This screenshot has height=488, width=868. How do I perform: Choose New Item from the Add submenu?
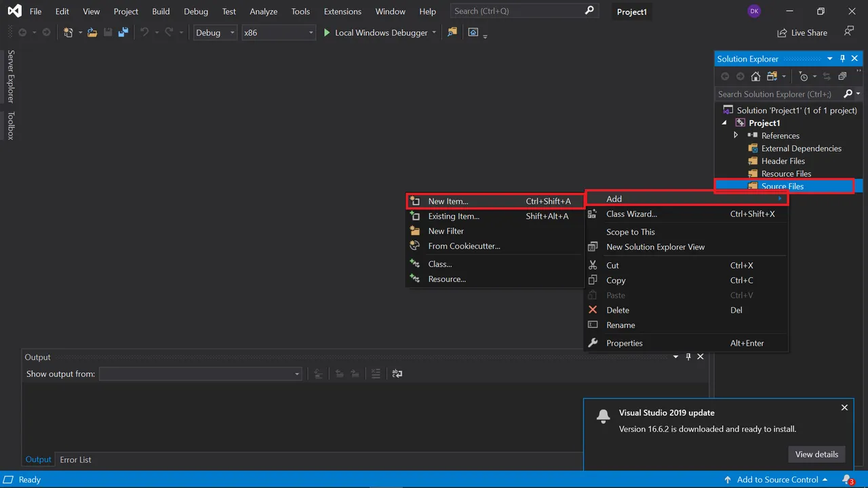coord(495,201)
